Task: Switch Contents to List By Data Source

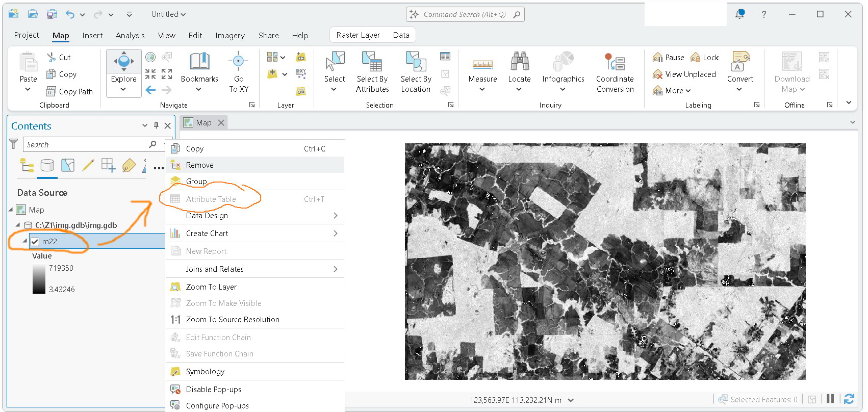Action: click(x=47, y=165)
